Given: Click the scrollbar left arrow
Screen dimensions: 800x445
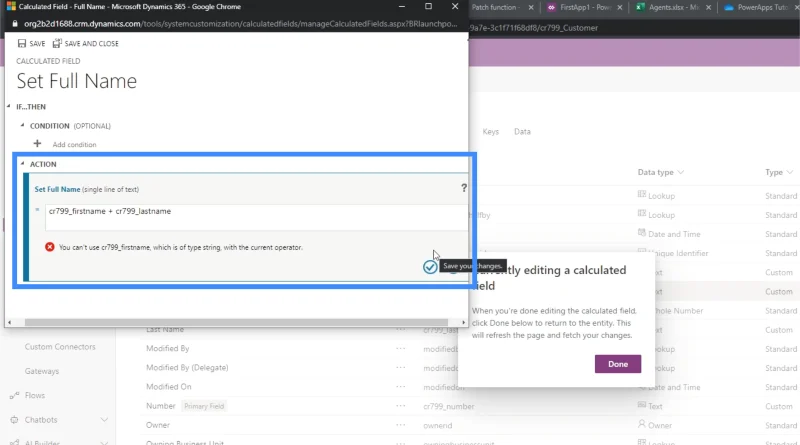Looking at the screenshot, I should point(10,323).
